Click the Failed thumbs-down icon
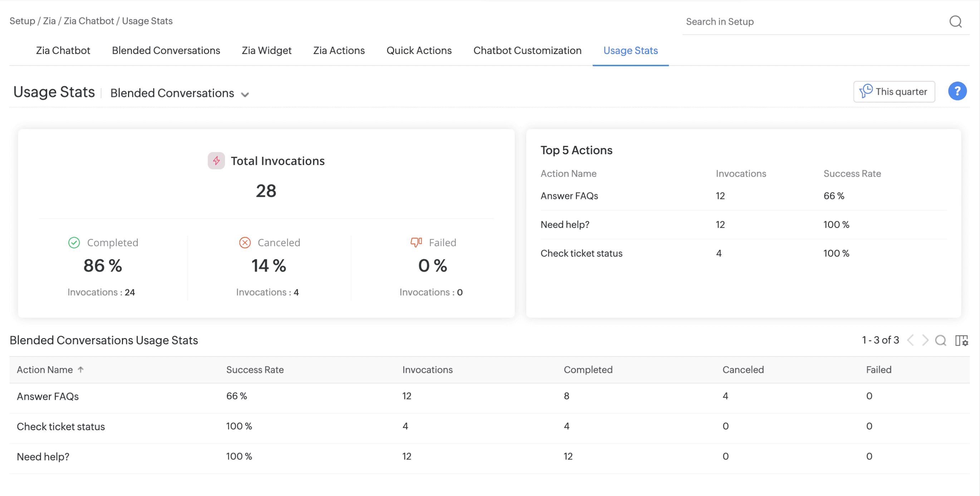The width and height of the screenshot is (980, 496). pyautogui.click(x=416, y=243)
